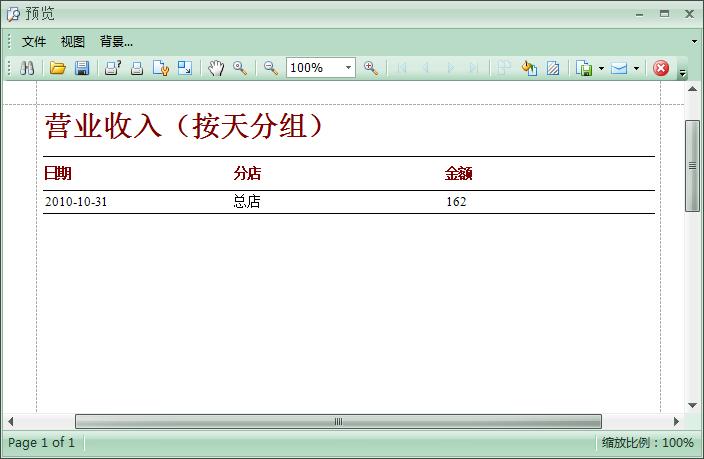Click the report title 营业收入（按天分组）
704x459 pixels.
184,126
